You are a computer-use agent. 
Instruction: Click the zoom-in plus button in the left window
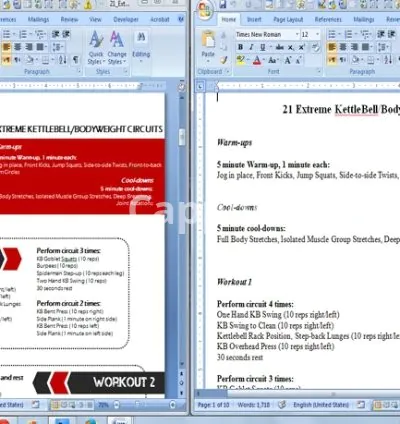pyautogui.click(x=172, y=405)
